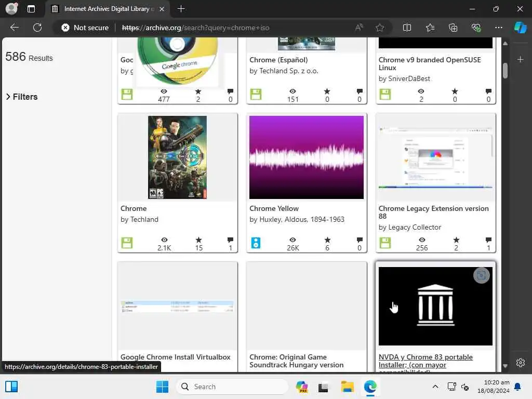Click the by Techland creator text
The width and height of the screenshot is (532, 399).
[139, 220]
